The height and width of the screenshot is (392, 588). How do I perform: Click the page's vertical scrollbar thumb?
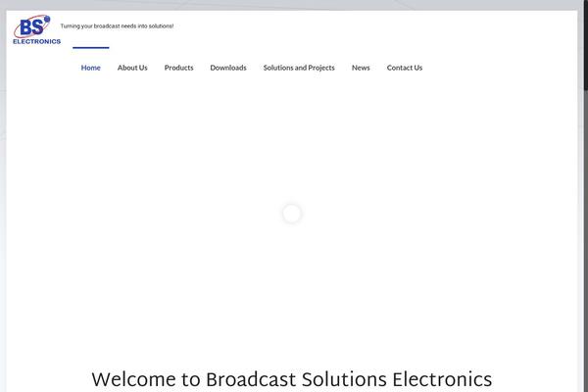point(586,45)
